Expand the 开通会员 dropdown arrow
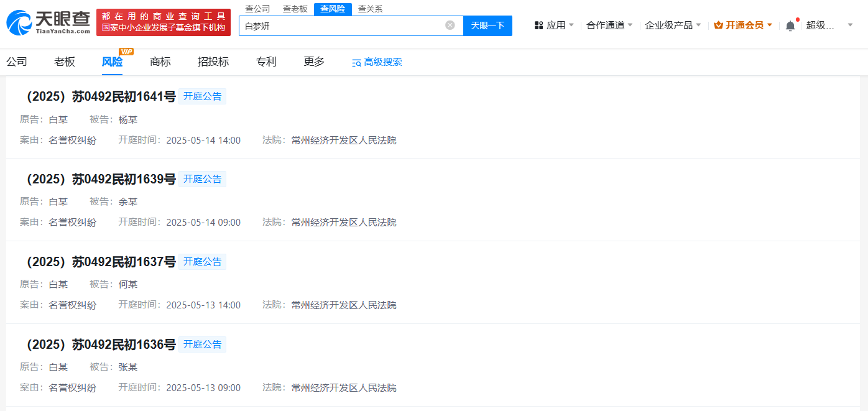The image size is (868, 411). (770, 25)
